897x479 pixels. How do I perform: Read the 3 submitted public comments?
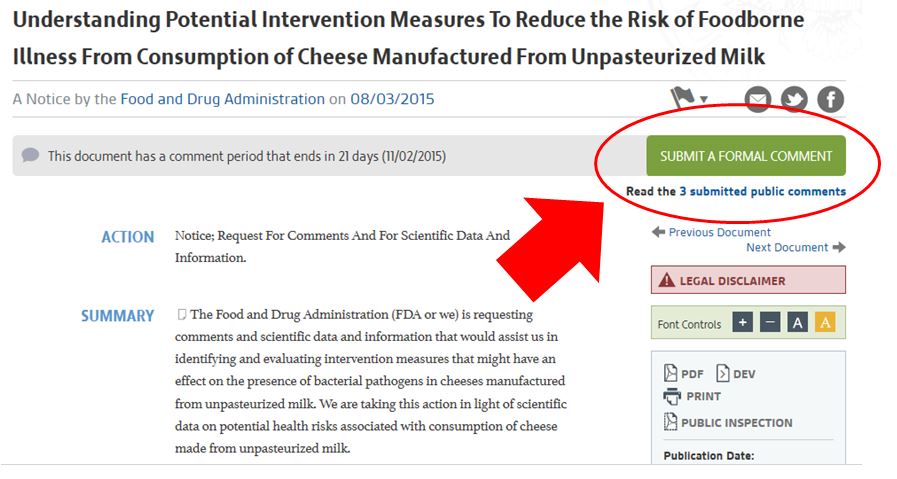pyautogui.click(x=762, y=191)
